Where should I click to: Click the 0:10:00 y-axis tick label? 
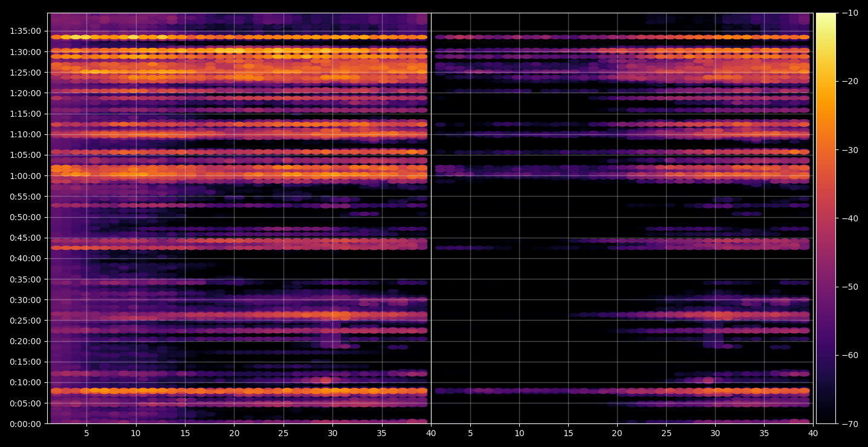(x=27, y=382)
